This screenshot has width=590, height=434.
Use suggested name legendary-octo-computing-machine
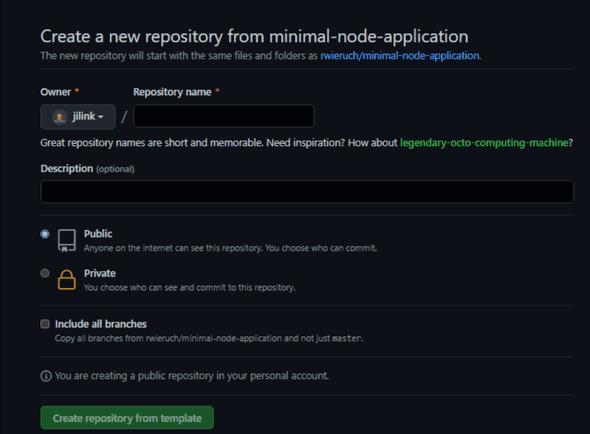pyautogui.click(x=484, y=143)
